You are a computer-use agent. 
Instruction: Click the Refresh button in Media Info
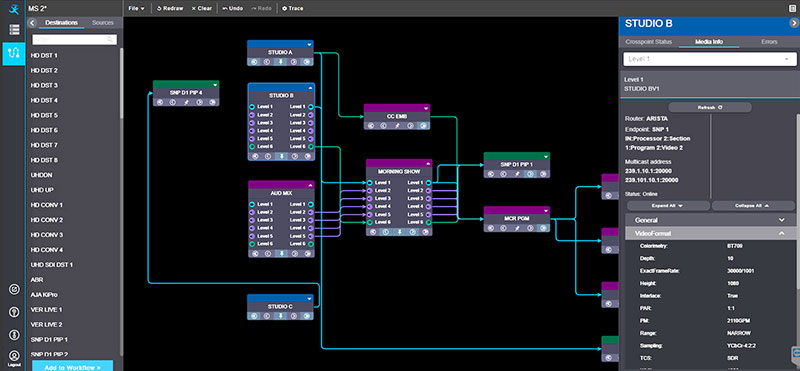[710, 108]
